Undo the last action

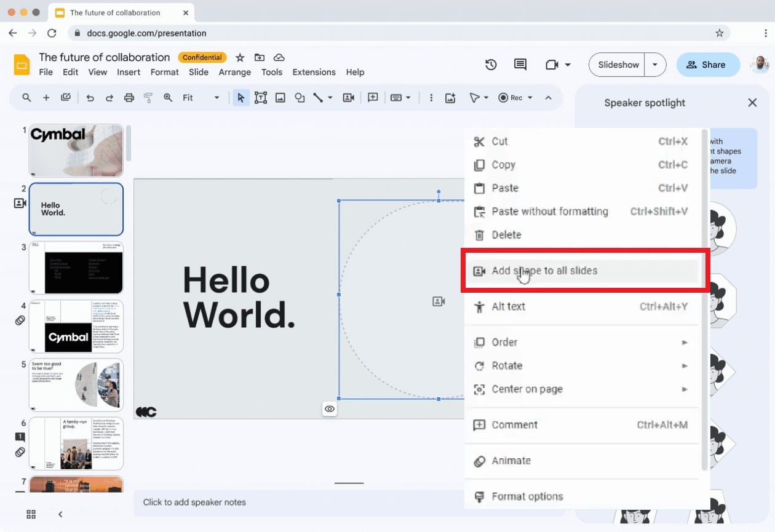point(90,98)
